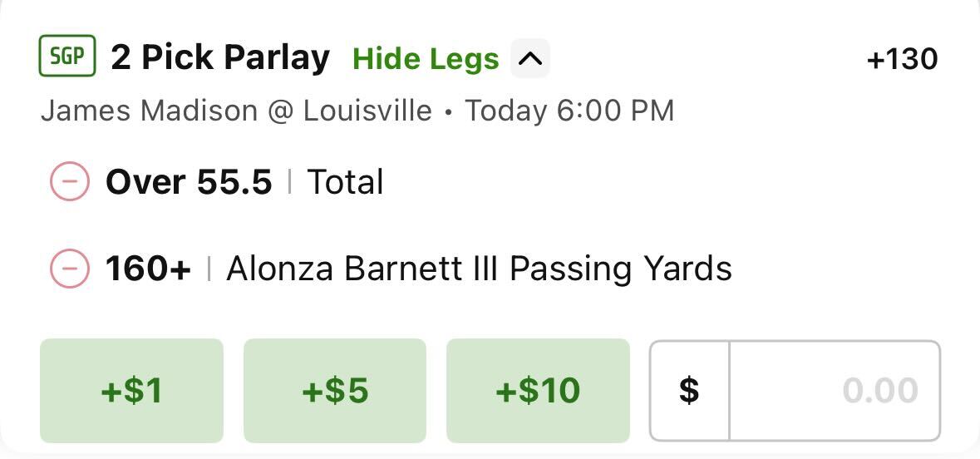Click the 0.00 placeholder amount
Viewport: 980px width, 459px height.
pyautogui.click(x=880, y=391)
